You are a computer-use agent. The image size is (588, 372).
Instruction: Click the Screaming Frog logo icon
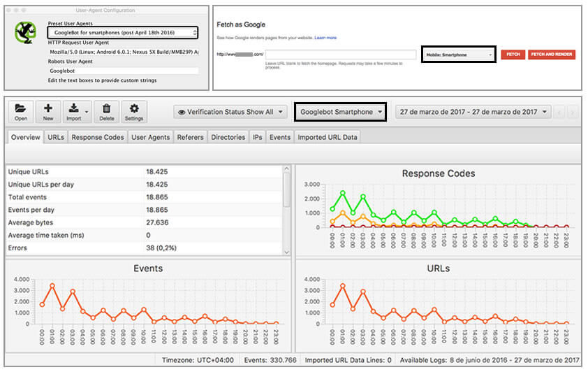tap(26, 32)
